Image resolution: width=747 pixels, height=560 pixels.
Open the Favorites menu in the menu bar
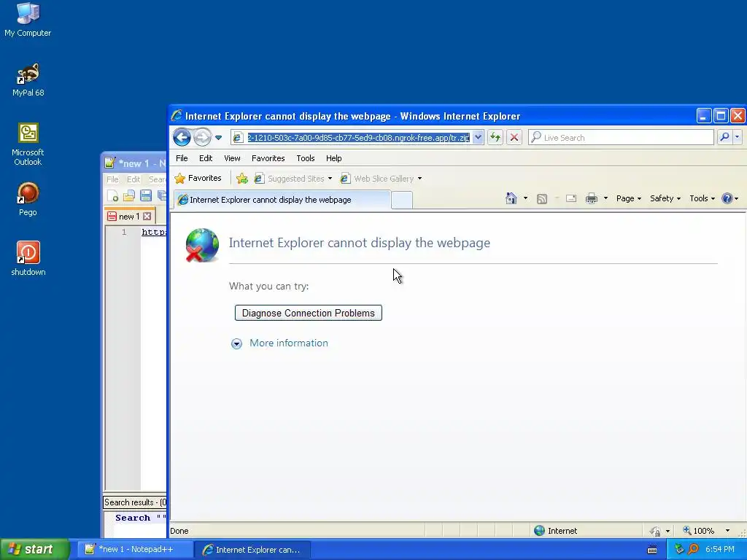(x=268, y=158)
